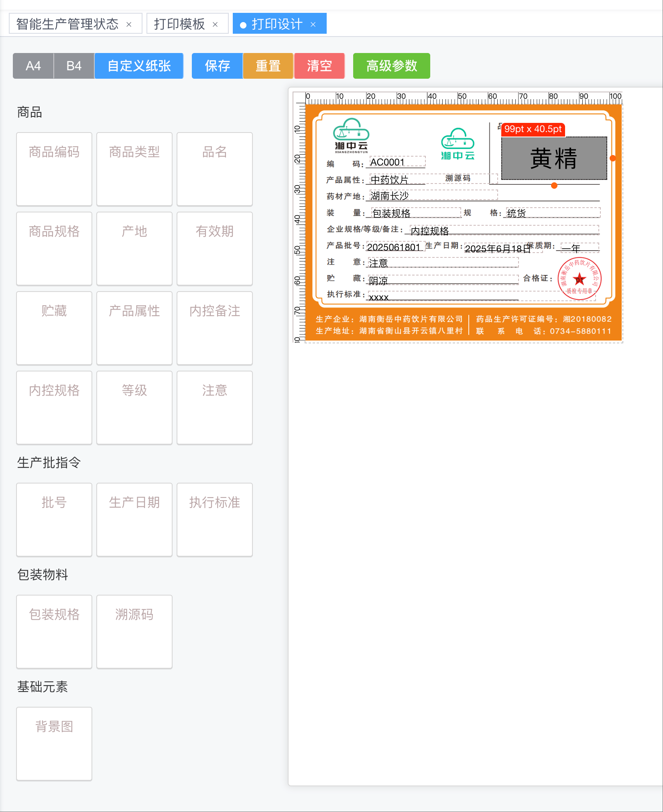The height and width of the screenshot is (812, 663).
Task: Pick the 产品属性 field tile
Action: pyautogui.click(x=134, y=328)
